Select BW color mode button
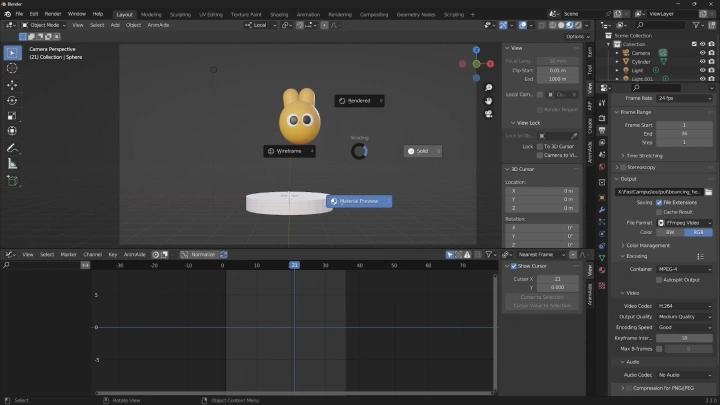Screen dimensions: 720x405 [670, 232]
